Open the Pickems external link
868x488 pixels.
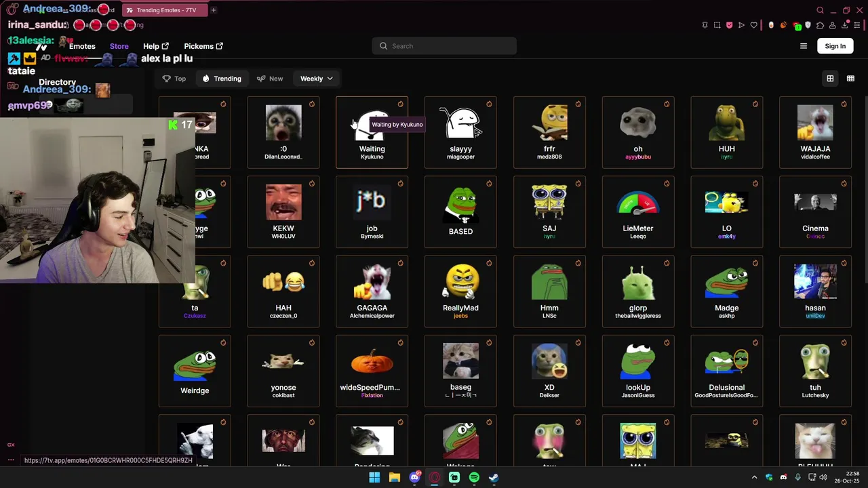(203, 46)
